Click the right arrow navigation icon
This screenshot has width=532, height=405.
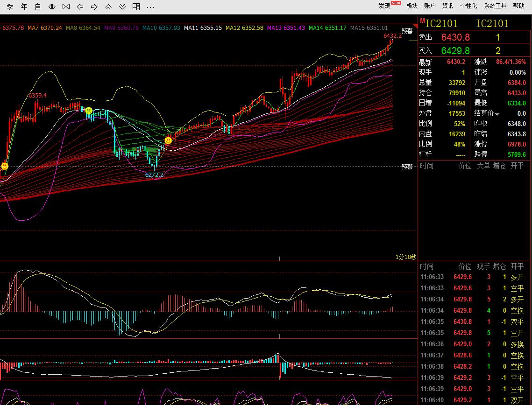click(94, 7)
